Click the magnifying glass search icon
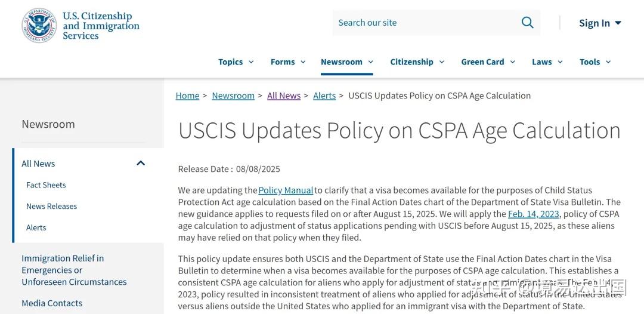The height and width of the screenshot is (314, 644). pyautogui.click(x=527, y=23)
